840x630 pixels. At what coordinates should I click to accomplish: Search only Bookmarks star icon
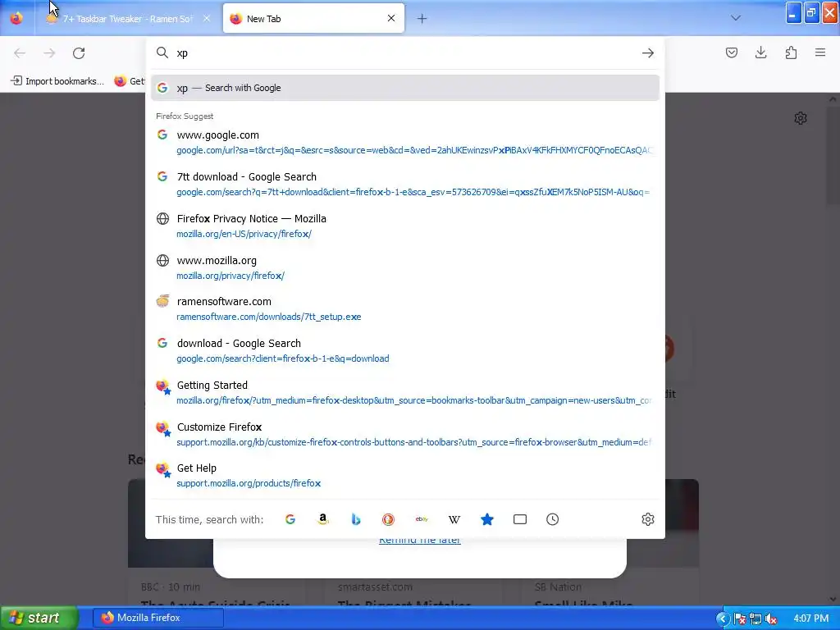click(487, 519)
